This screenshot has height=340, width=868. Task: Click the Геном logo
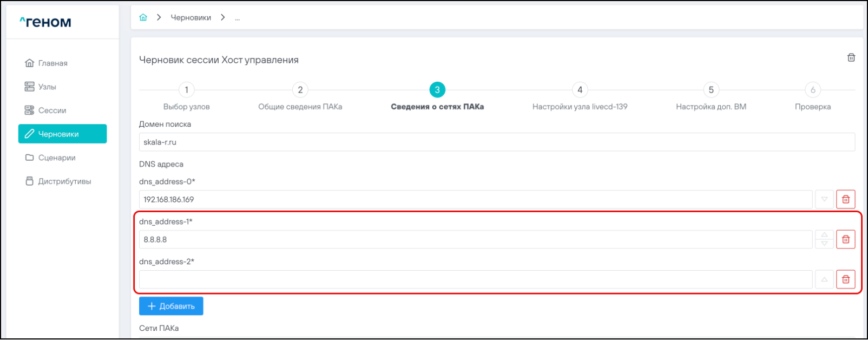(45, 22)
